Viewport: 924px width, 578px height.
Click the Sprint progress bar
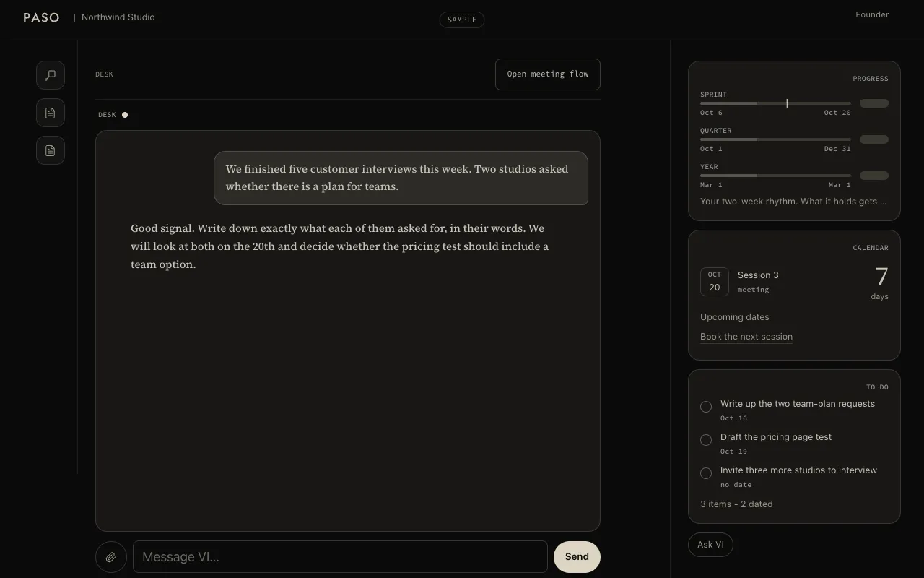(775, 103)
